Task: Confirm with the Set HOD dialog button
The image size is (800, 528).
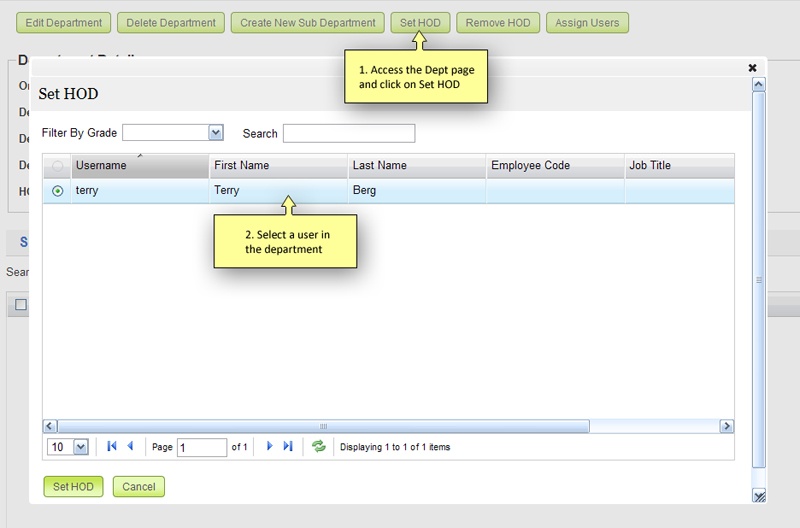Action: 73,487
